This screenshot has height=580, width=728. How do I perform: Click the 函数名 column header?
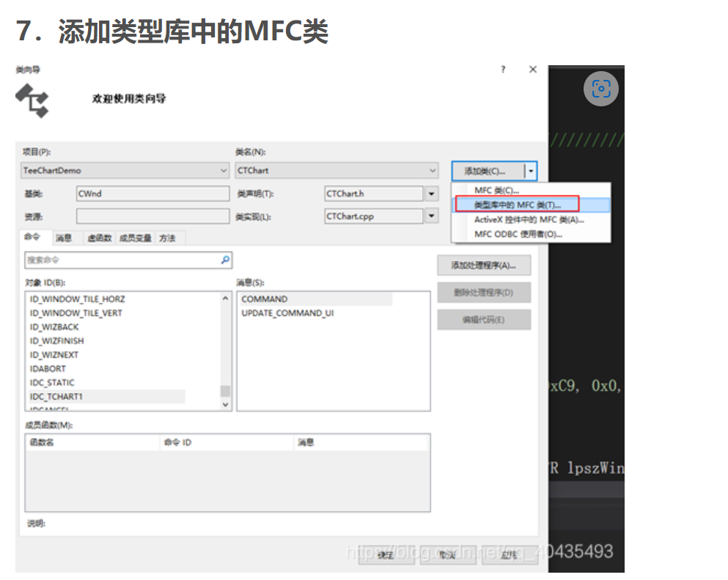tap(93, 443)
